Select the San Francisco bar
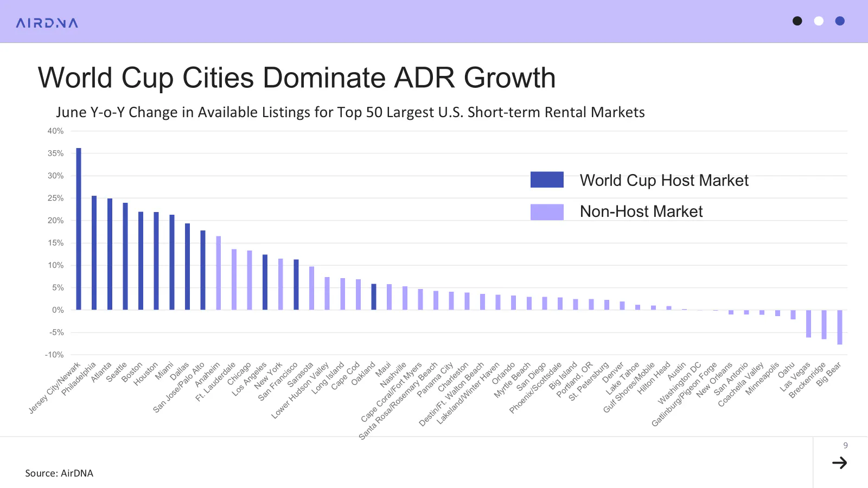Viewport: 868px width, 488px height. (296, 285)
